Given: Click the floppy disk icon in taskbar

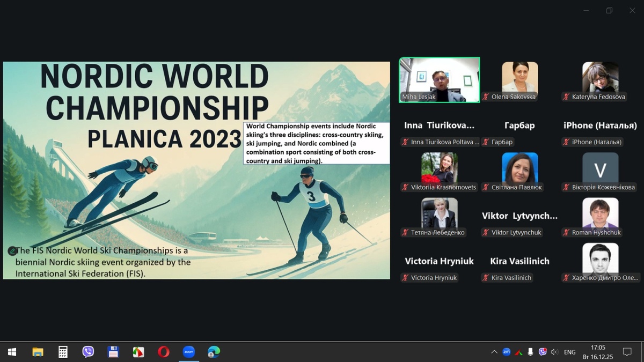Looking at the screenshot, I should coord(113,352).
